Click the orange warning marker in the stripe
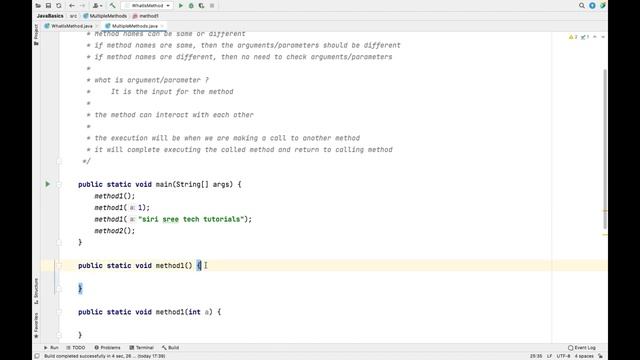 pyautogui.click(x=605, y=211)
